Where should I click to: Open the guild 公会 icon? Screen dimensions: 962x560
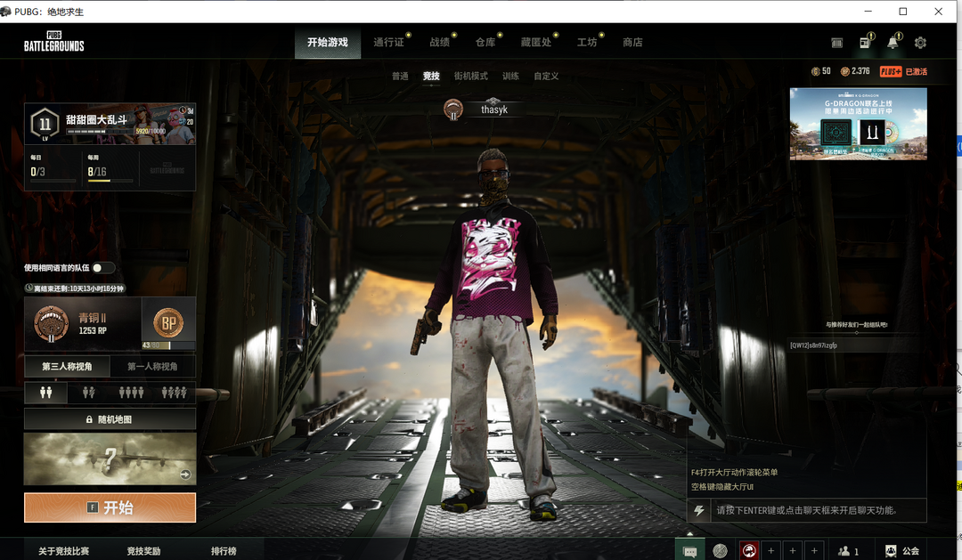pos(901,551)
